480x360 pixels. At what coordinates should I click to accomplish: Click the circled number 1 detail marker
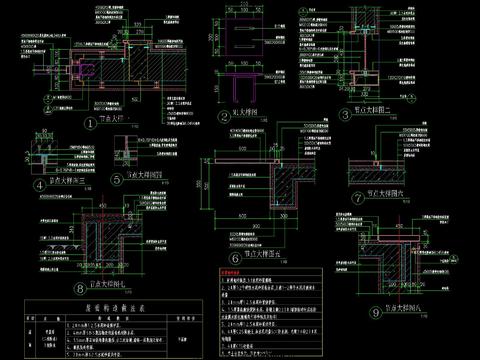click(90, 124)
